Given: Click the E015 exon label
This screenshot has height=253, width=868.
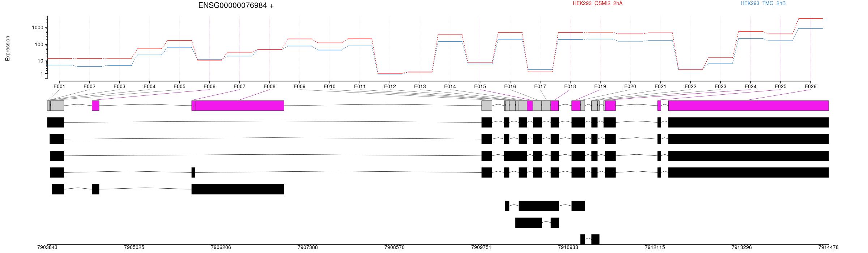Looking at the screenshot, I should coord(480,86).
